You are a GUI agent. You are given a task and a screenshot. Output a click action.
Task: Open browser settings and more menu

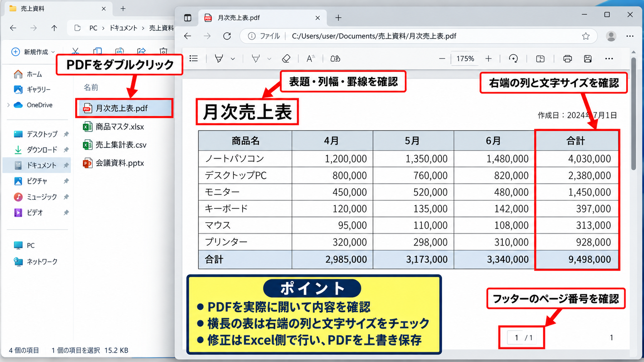(630, 36)
